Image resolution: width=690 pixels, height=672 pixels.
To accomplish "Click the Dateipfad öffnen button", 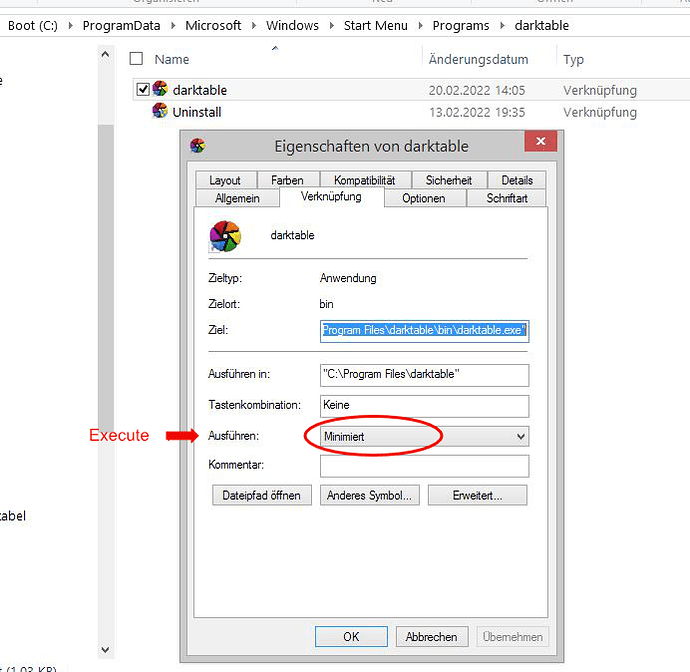I will tap(262, 496).
